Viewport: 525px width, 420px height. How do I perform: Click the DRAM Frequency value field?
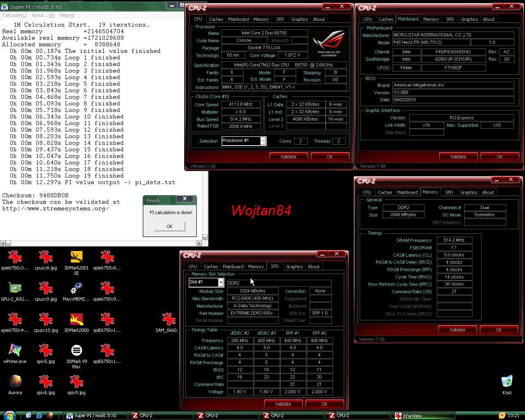point(454,240)
